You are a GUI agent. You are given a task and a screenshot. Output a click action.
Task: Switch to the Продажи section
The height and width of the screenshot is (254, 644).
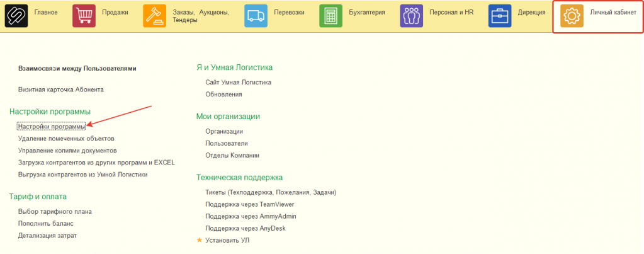(115, 13)
